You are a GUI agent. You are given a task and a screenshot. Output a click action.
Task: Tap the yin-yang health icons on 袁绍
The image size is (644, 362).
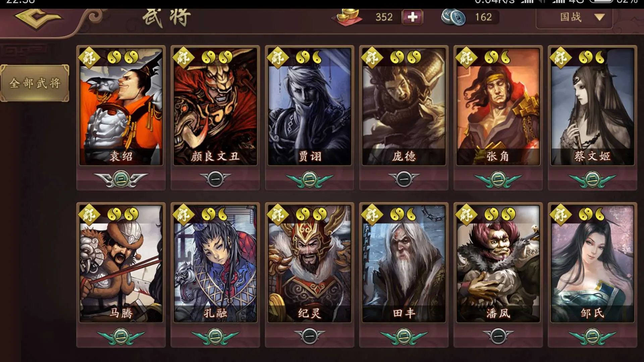tap(123, 57)
